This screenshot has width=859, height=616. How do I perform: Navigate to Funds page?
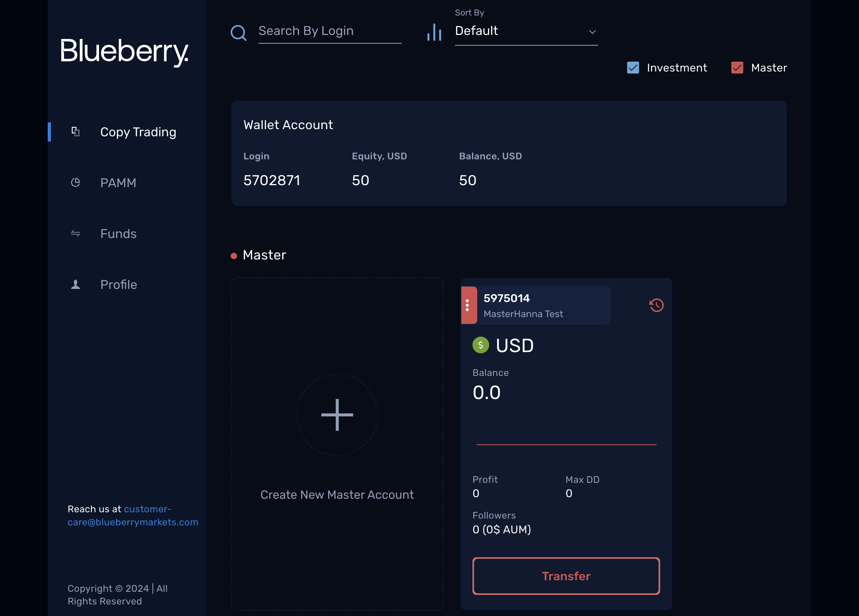point(118,234)
